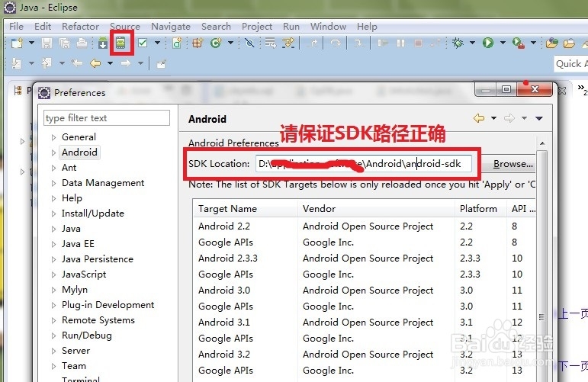Open the Preferences page view menu arrow
588x382 pixels.
pos(539,118)
